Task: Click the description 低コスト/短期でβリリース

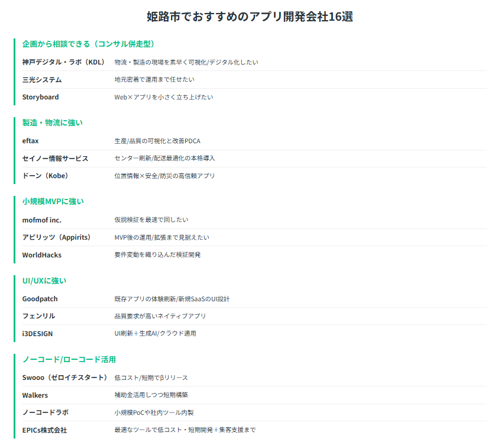Action: [x=151, y=378]
